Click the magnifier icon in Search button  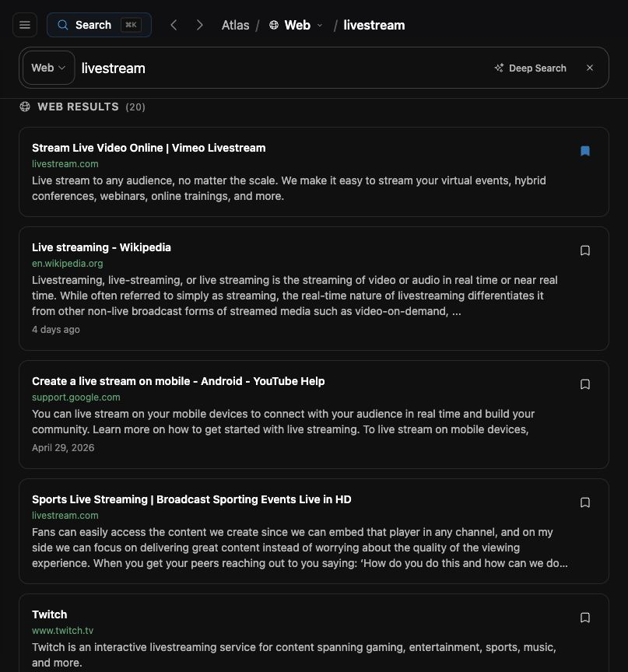click(x=63, y=25)
